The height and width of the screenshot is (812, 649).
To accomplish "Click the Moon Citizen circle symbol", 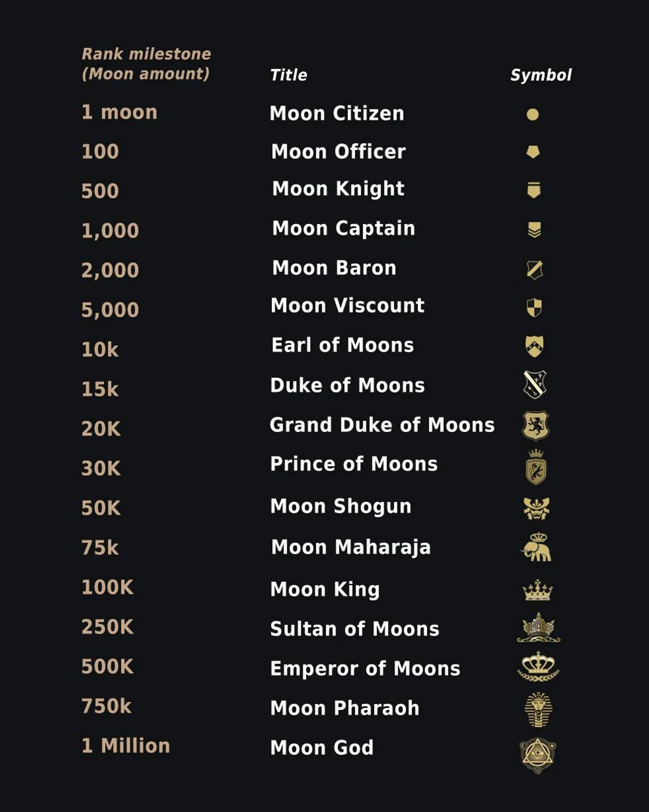I will [533, 114].
